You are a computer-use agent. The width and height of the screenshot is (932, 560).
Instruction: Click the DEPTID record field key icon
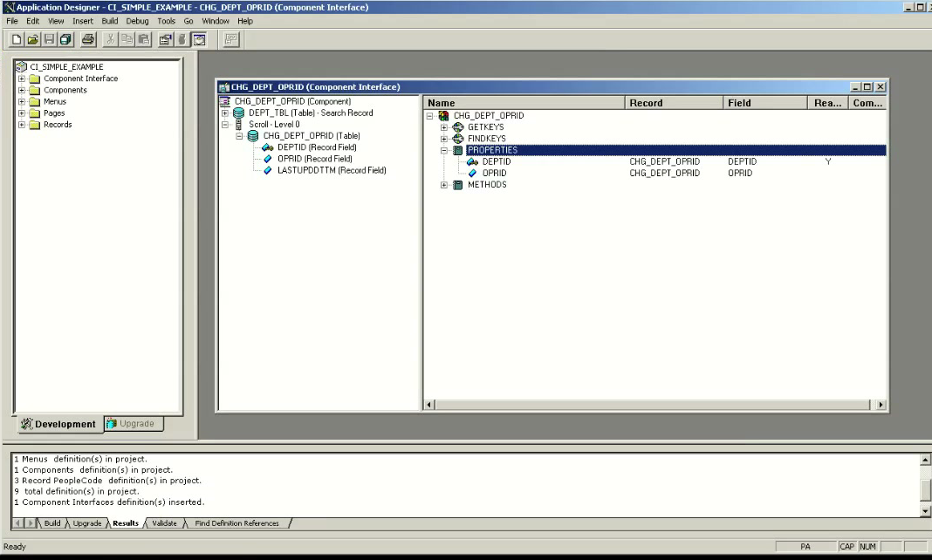[x=268, y=147]
